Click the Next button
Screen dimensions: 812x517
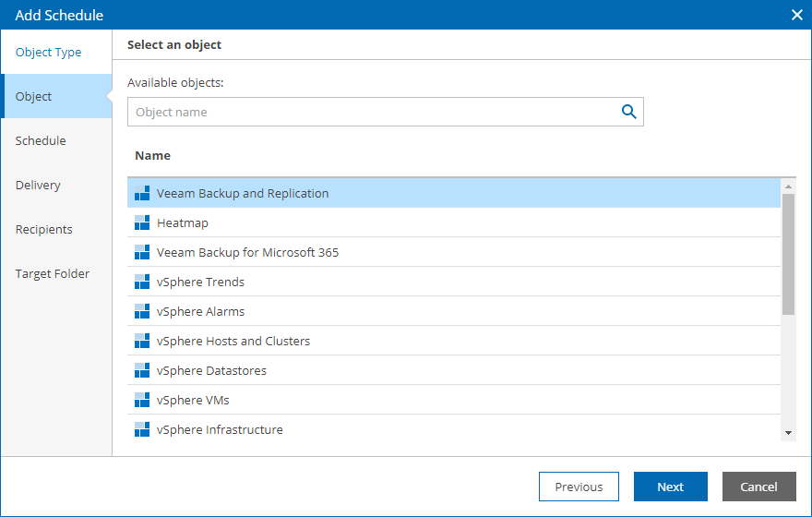pos(670,487)
